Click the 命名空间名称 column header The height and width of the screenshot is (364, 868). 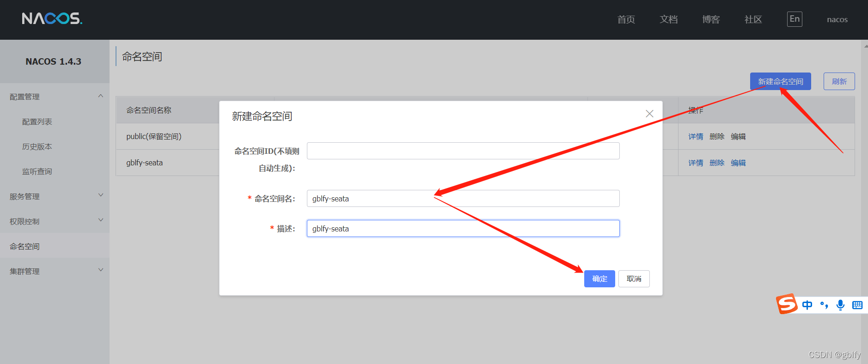click(x=149, y=110)
